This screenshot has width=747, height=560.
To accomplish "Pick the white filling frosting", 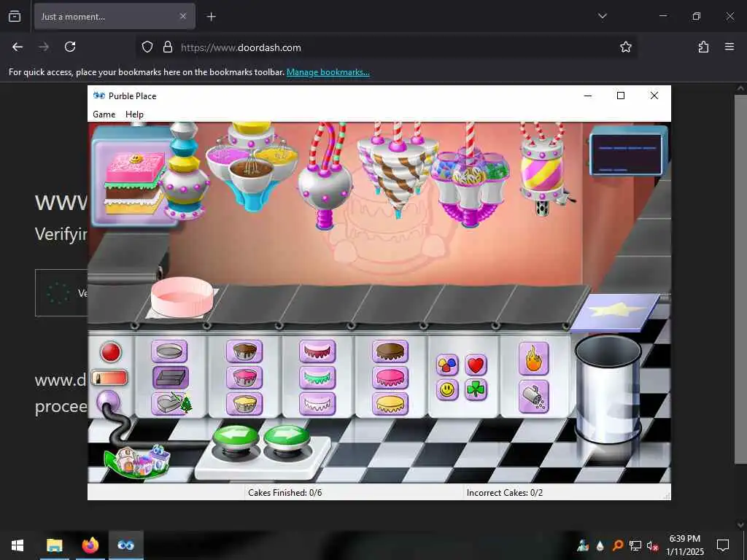I will tap(317, 403).
